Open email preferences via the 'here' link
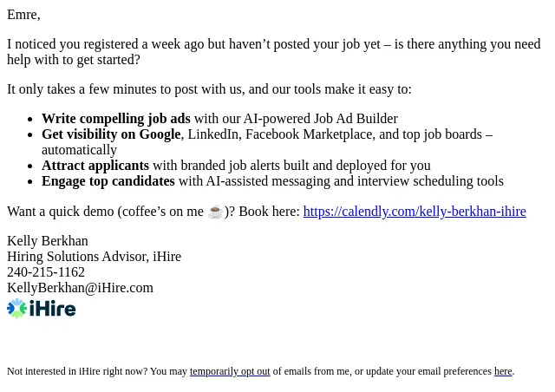Viewport: 555px width, 392px height. point(503,371)
